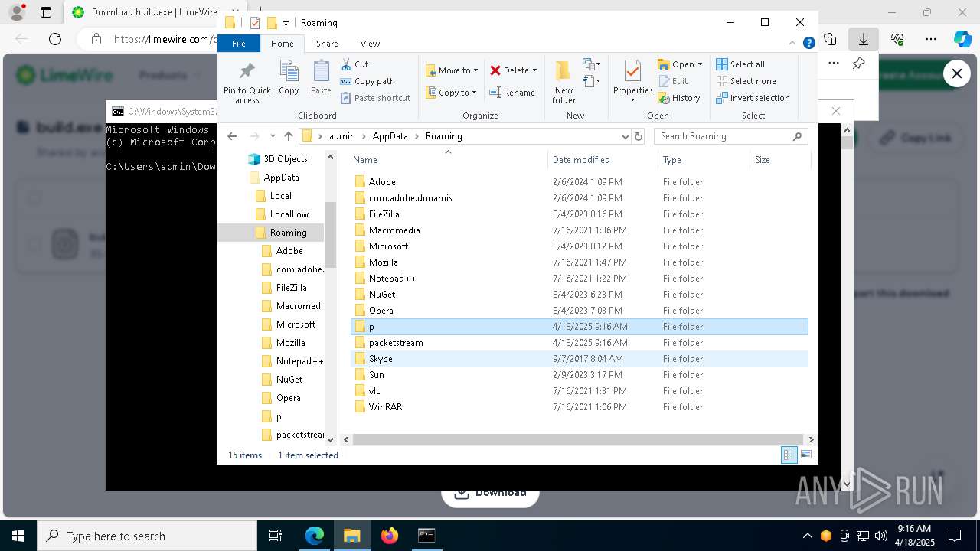Select the Sun folder row
Image resolution: width=980 pixels, height=551 pixels.
point(580,375)
